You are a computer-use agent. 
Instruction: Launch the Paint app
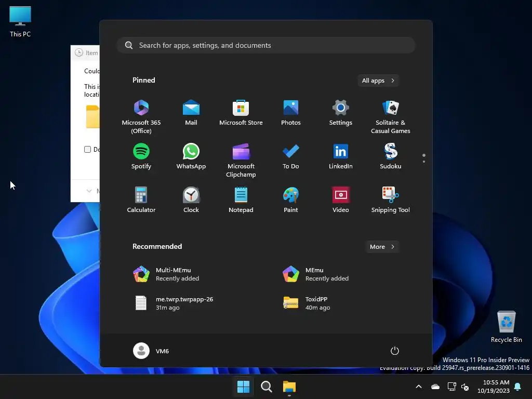point(291,200)
